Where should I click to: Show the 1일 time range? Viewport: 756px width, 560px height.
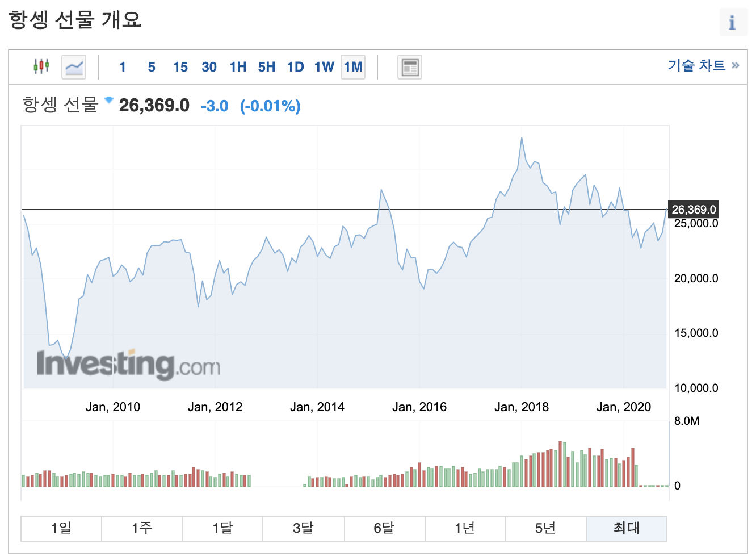(x=61, y=528)
